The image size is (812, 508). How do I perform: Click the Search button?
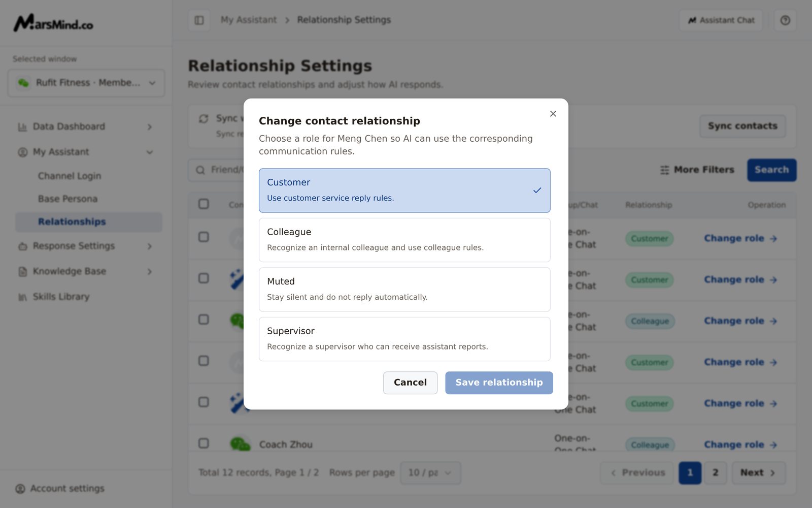tap(771, 170)
